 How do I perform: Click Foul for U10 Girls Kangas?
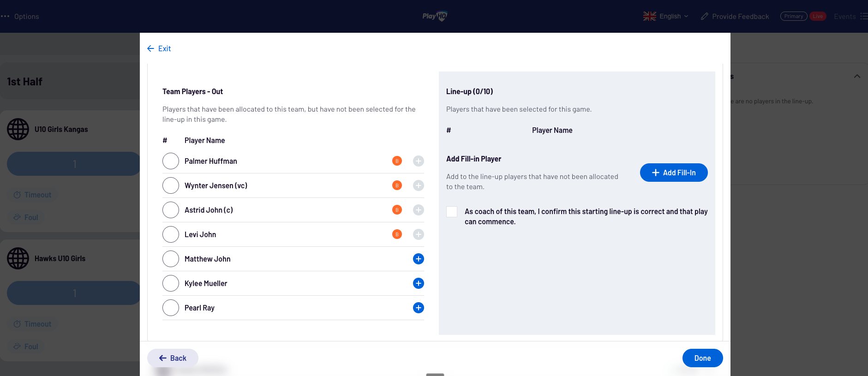pos(26,217)
